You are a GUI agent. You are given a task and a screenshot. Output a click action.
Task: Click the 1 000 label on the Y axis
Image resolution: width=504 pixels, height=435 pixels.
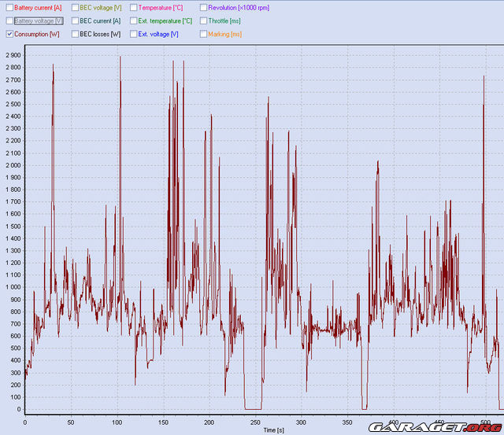coord(13,287)
